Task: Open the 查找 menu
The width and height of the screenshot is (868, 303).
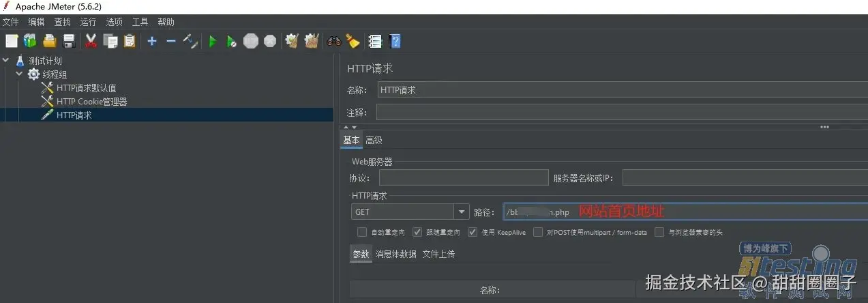Action: point(62,22)
